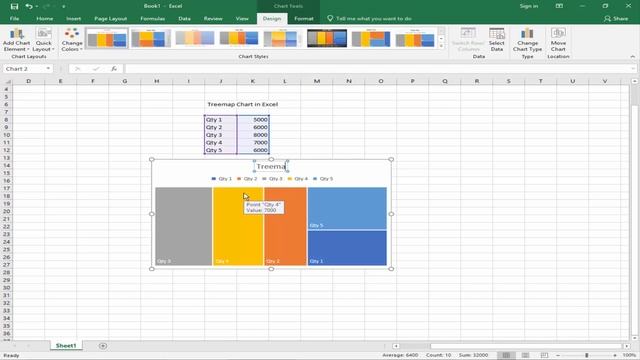This screenshot has width=640, height=360.
Task: Open the Undo history dropdown arrow
Action: pyautogui.click(x=37, y=7)
